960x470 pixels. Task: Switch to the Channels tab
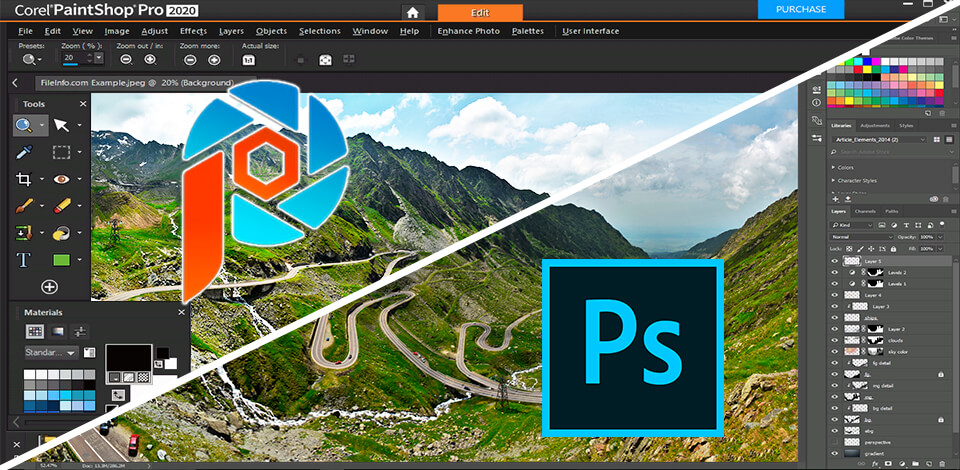(865, 211)
